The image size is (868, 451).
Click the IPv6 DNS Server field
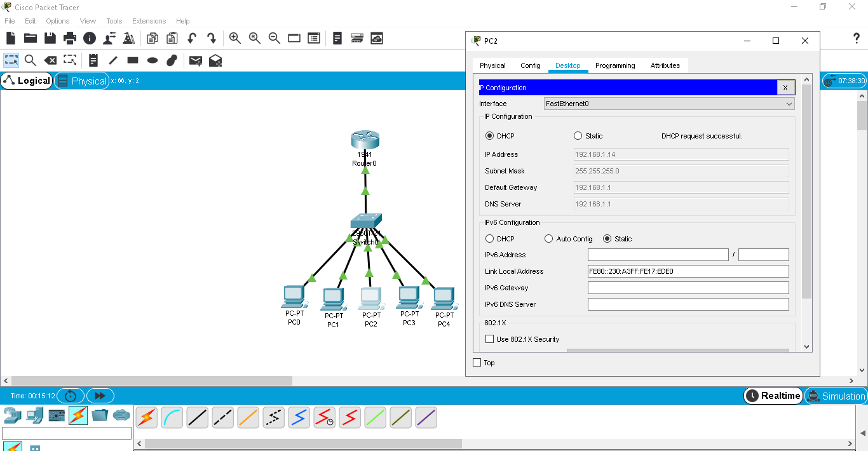point(688,304)
